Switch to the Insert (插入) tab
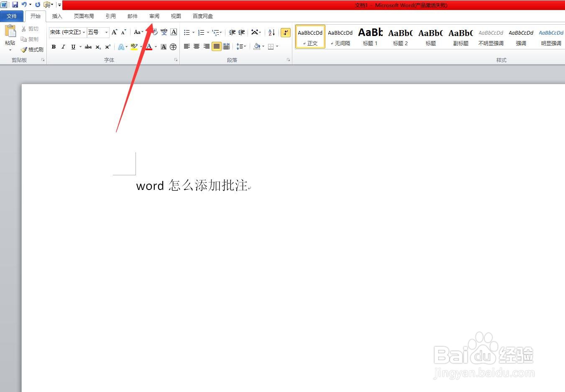Viewport: 565px width, 392px height. click(x=57, y=16)
